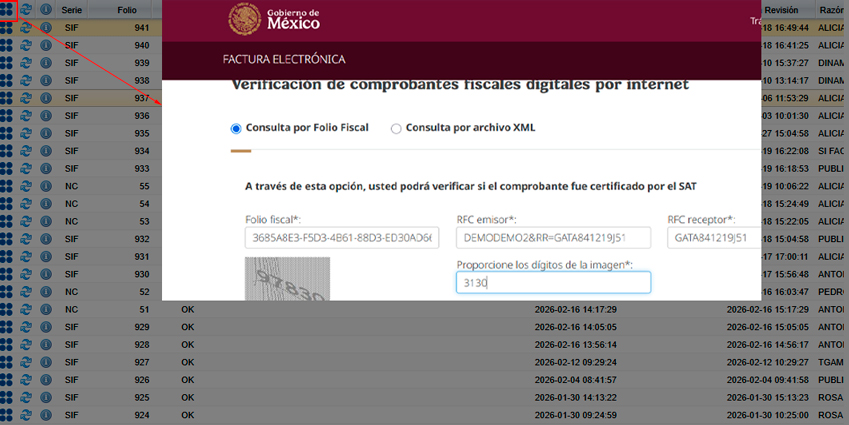Sort table by Folio column header
Image resolution: width=849 pixels, height=425 pixels.
[127, 9]
